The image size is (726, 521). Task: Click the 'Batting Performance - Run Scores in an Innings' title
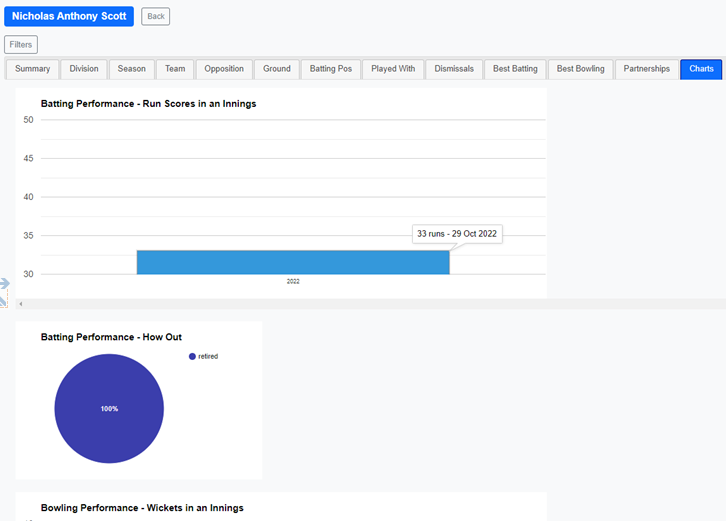(148, 104)
